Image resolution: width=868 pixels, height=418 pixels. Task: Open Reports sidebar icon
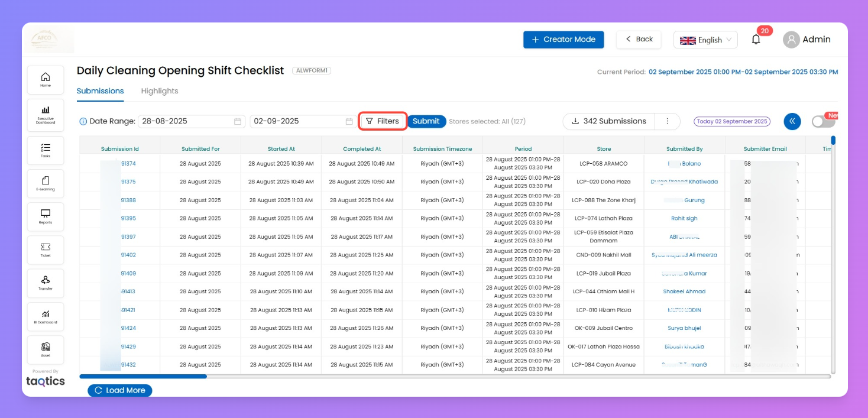pyautogui.click(x=46, y=217)
